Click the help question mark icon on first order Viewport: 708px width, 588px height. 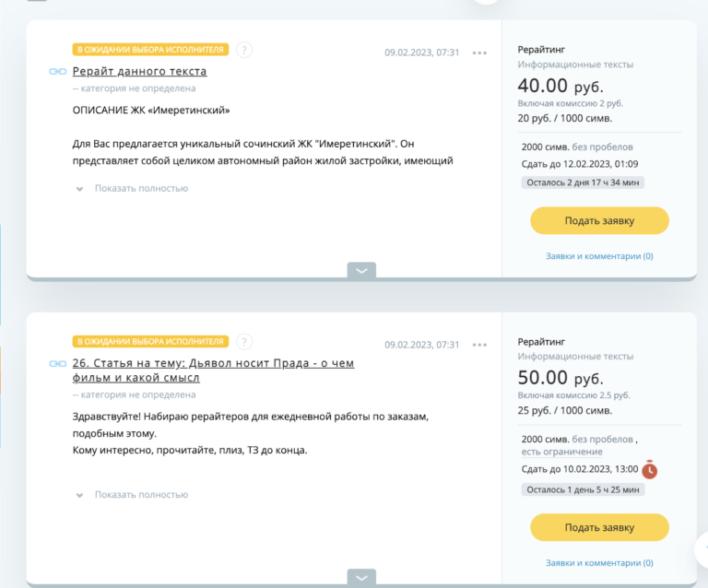244,50
